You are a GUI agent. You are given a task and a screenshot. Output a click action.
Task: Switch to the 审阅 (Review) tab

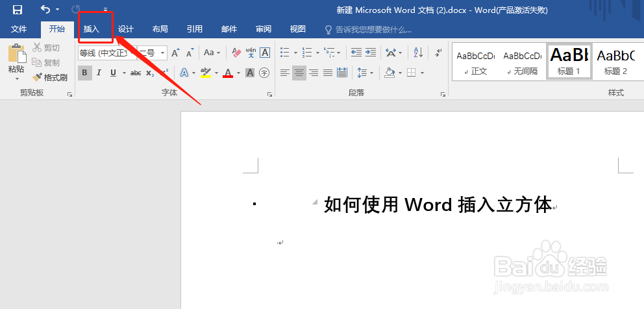(264, 29)
